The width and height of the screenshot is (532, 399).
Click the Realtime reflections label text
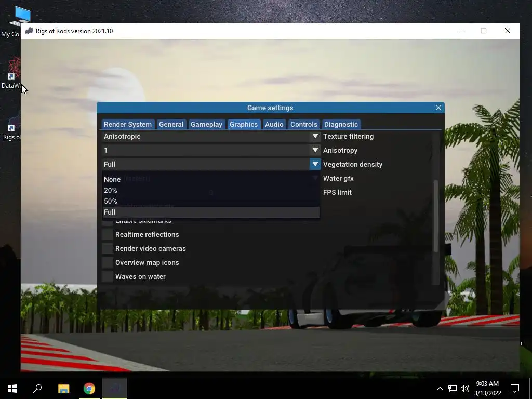point(147,234)
